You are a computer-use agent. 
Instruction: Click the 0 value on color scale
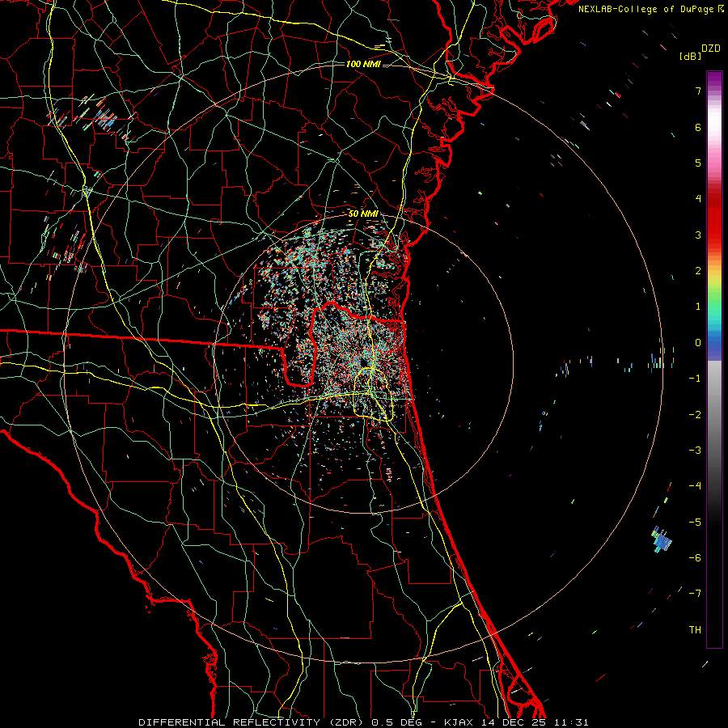(x=698, y=343)
